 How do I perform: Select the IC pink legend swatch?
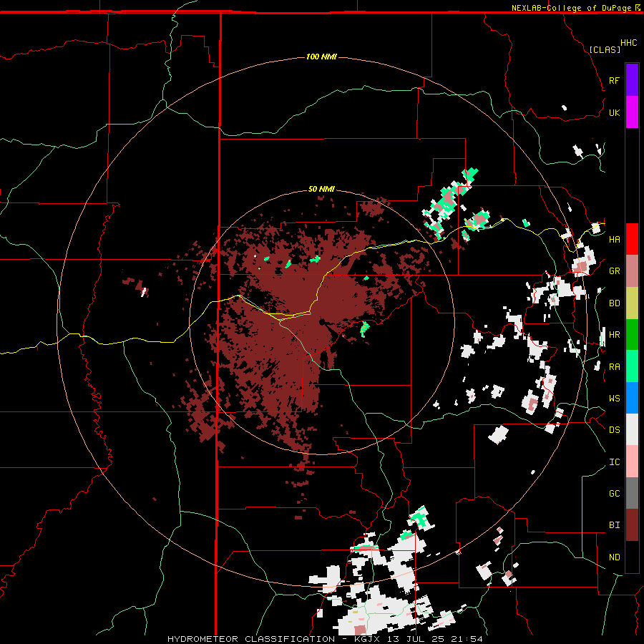[x=632, y=462]
